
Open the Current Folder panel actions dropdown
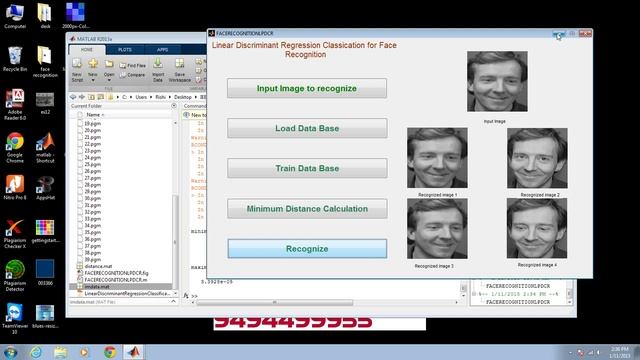point(174,106)
